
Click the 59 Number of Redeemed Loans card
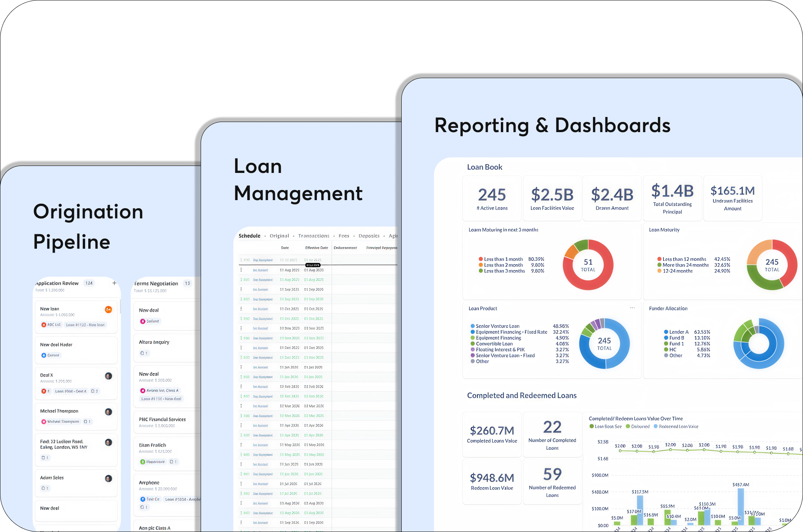tap(552, 481)
